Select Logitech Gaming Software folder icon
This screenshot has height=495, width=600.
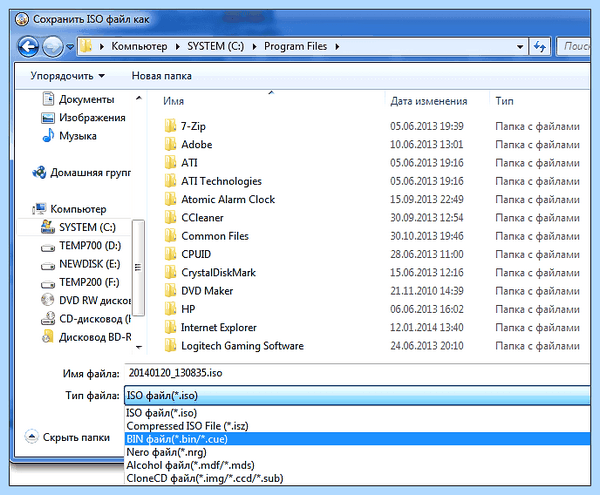170,346
